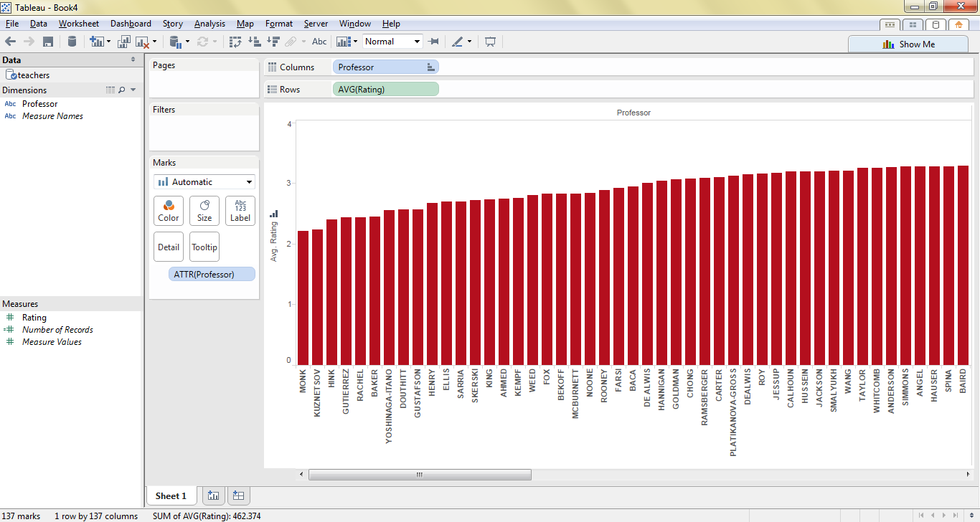Image resolution: width=980 pixels, height=522 pixels.
Task: Run update using the refresh icon
Action: (x=203, y=42)
